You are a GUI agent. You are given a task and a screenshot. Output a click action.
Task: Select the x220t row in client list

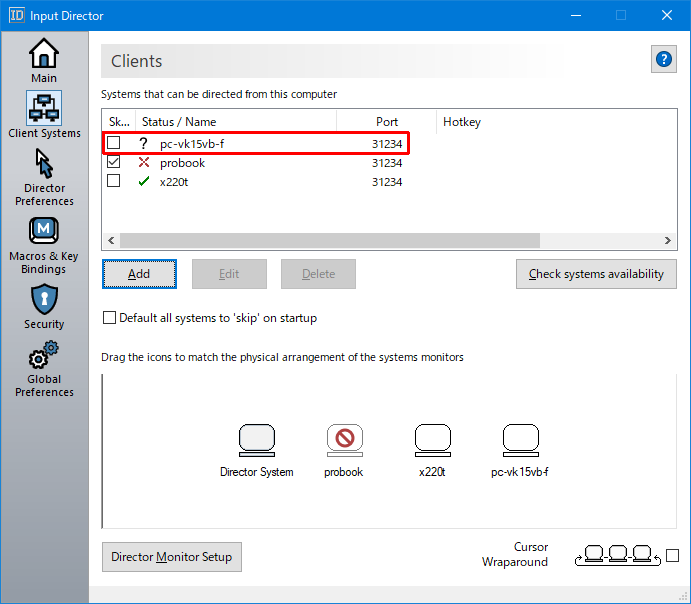click(175, 181)
